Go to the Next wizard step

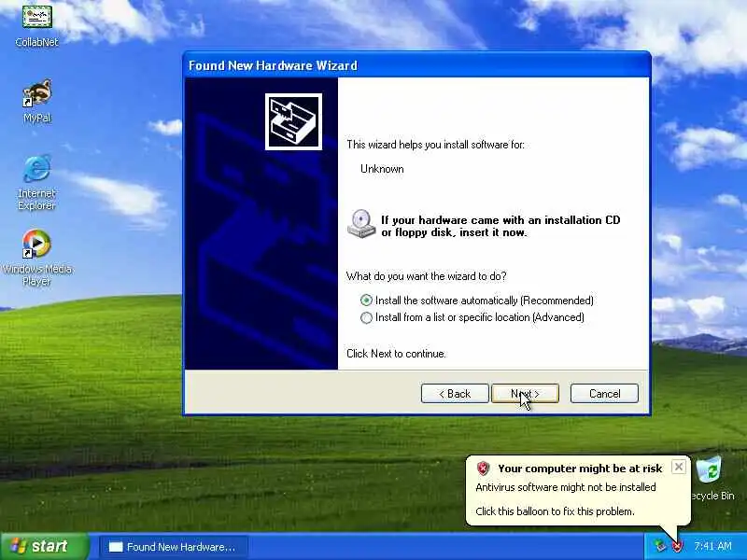(x=525, y=393)
